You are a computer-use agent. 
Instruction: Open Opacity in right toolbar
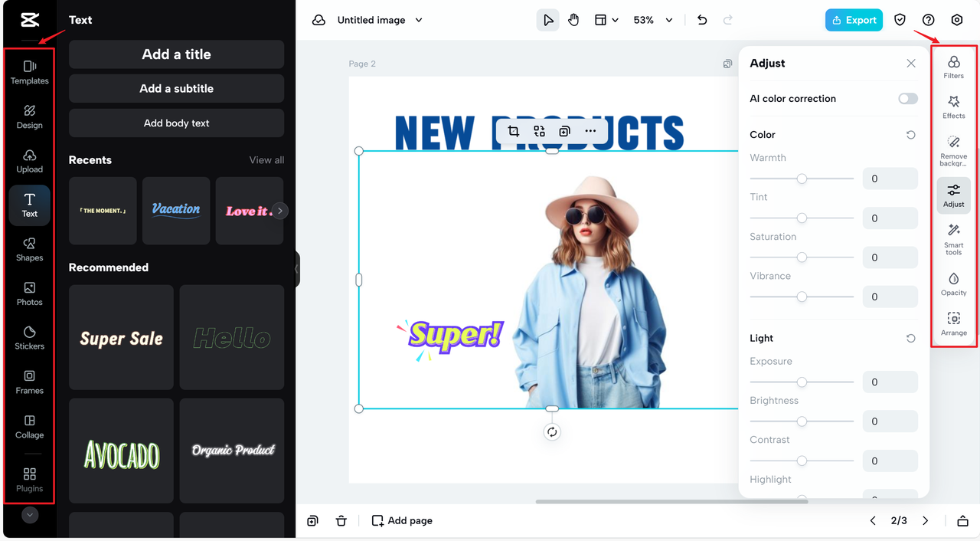pyautogui.click(x=954, y=284)
